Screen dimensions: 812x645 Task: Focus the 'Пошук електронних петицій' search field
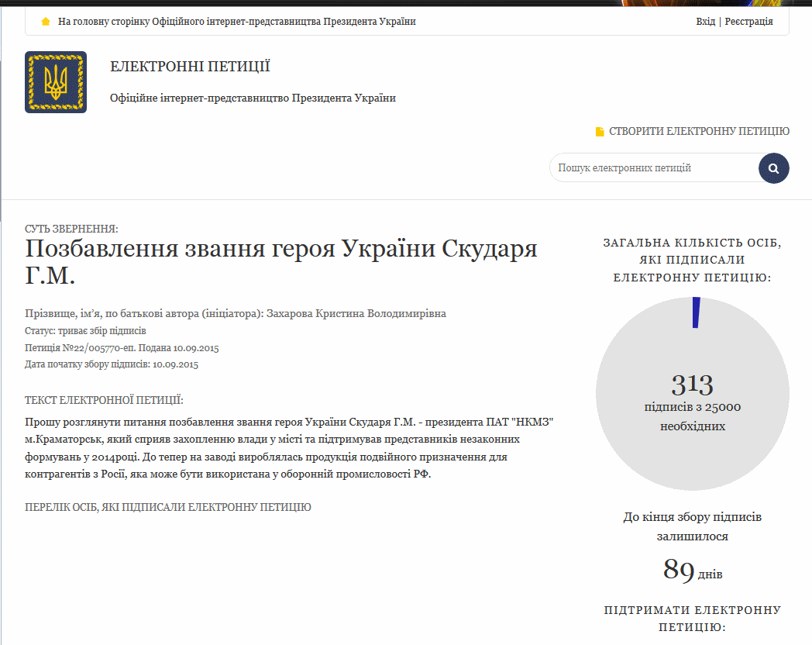click(x=651, y=168)
